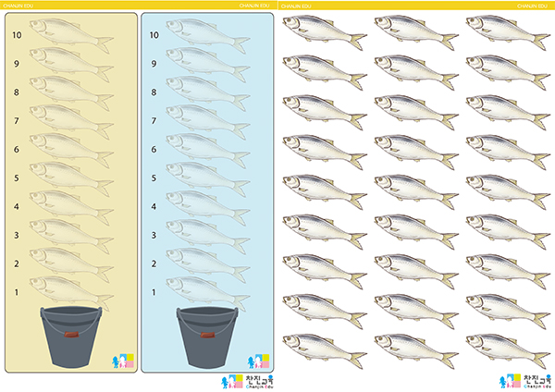This screenshot has height=392, width=555.
Task: Click the small kids logo inside blue panel
Action: [x=258, y=361]
